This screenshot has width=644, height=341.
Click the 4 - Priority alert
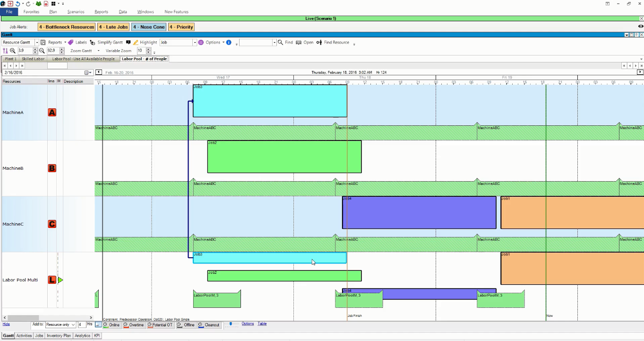click(x=181, y=27)
